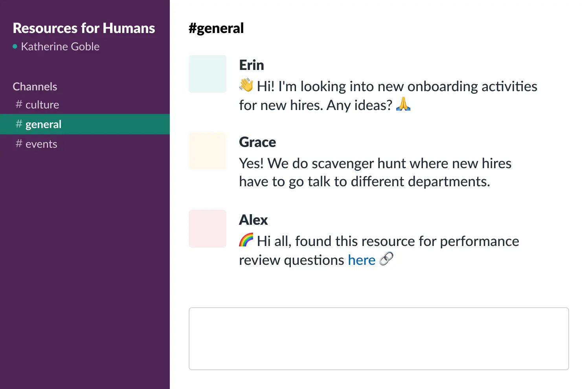Click the #general channel title header
The height and width of the screenshot is (389, 588).
point(216,28)
